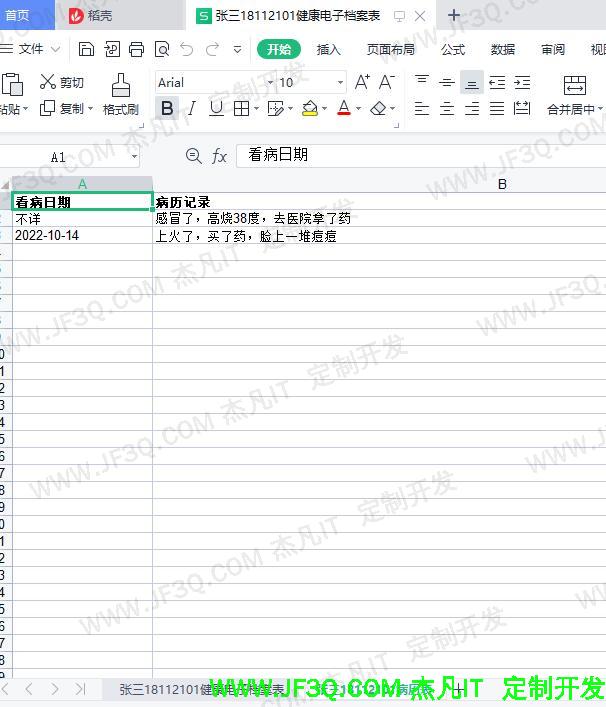Click the Justify alignment icon
The image size is (606, 707).
click(x=497, y=109)
